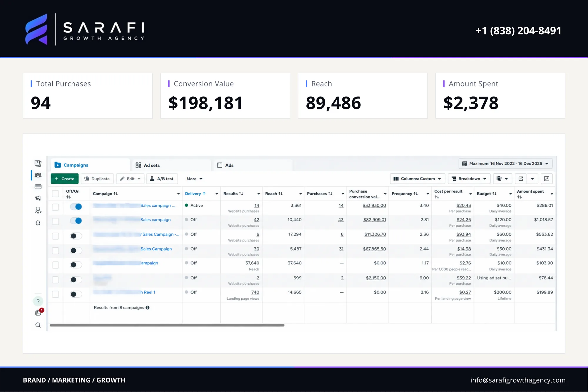Screen dimensions: 588x392
Task: Switch to the Ads tab
Action: 253,165
